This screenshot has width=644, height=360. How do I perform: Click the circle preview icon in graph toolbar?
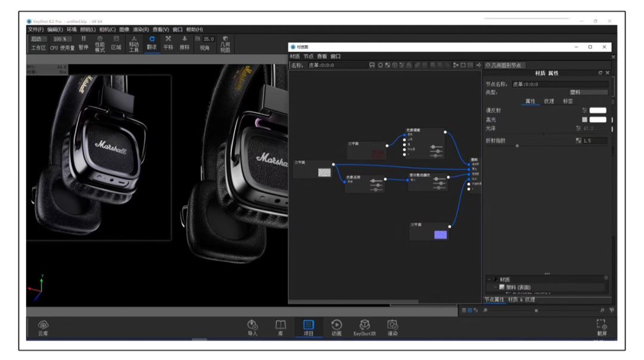(380, 65)
